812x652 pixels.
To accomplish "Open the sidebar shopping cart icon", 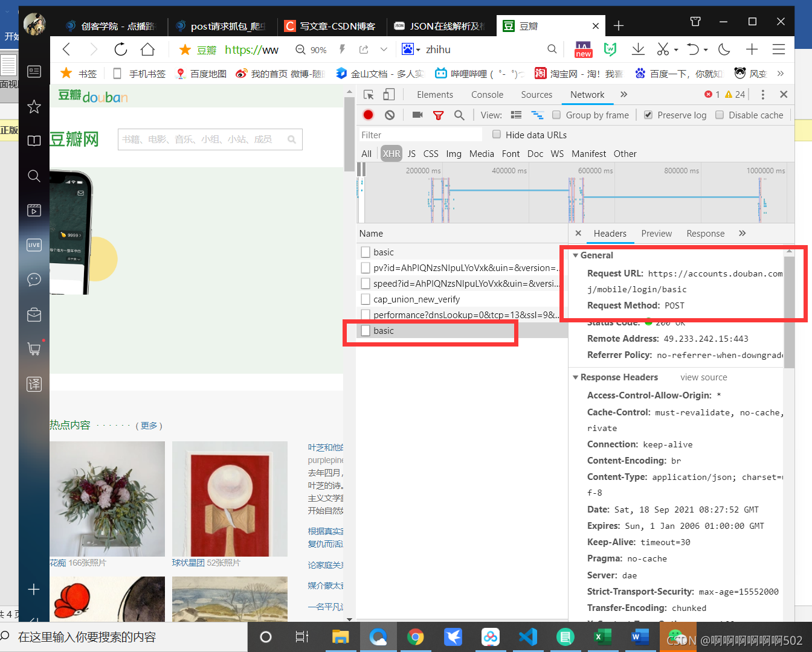I will (x=34, y=349).
